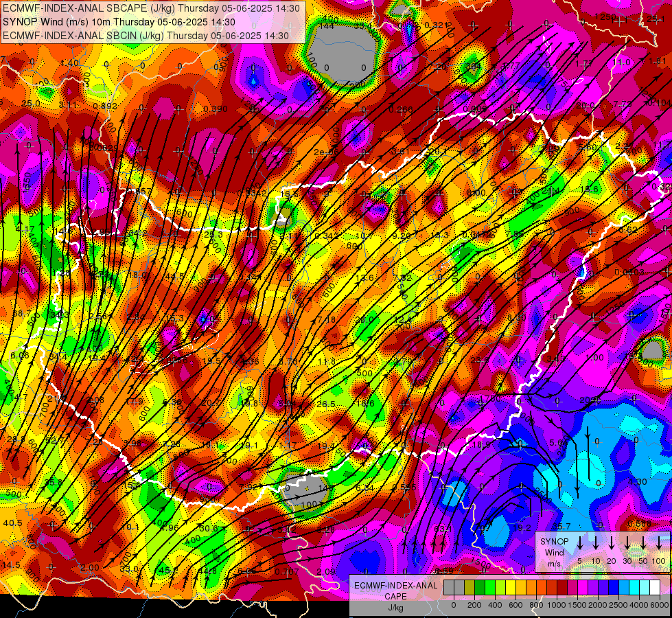Click the 'SYNOP Wind m/s' legend label
672x618 pixels.
pos(555,553)
